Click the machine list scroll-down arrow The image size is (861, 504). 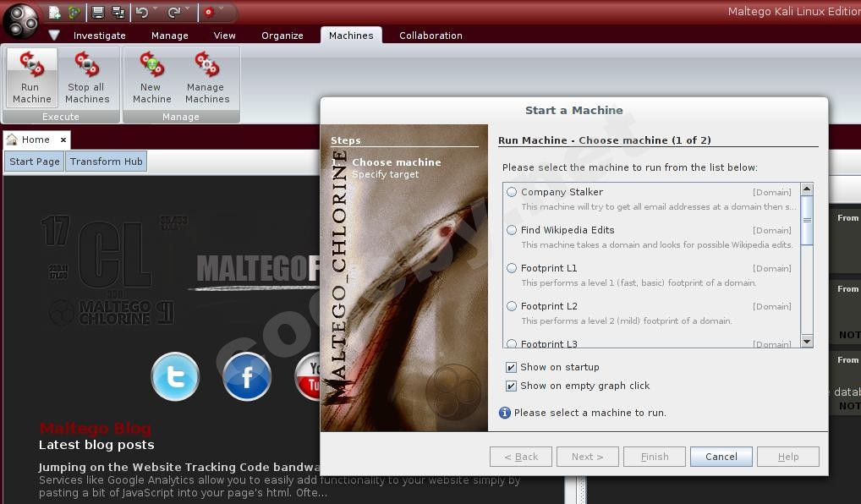coord(807,341)
